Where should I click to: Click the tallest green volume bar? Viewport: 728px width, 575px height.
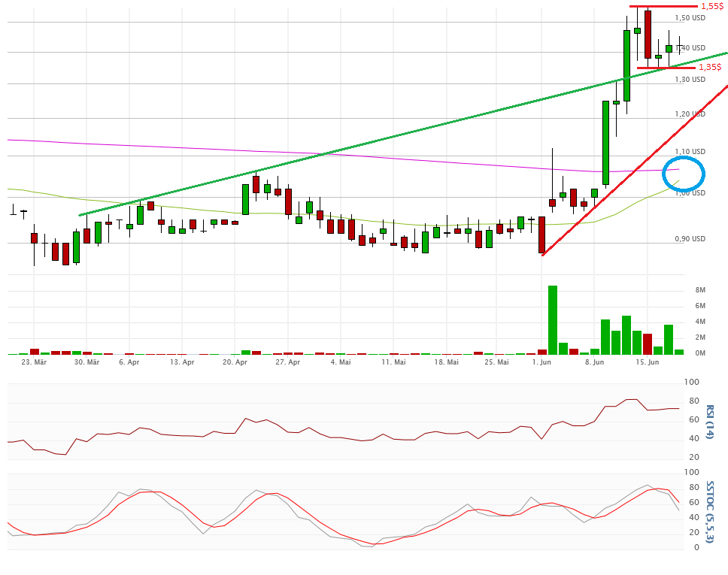coord(552,319)
